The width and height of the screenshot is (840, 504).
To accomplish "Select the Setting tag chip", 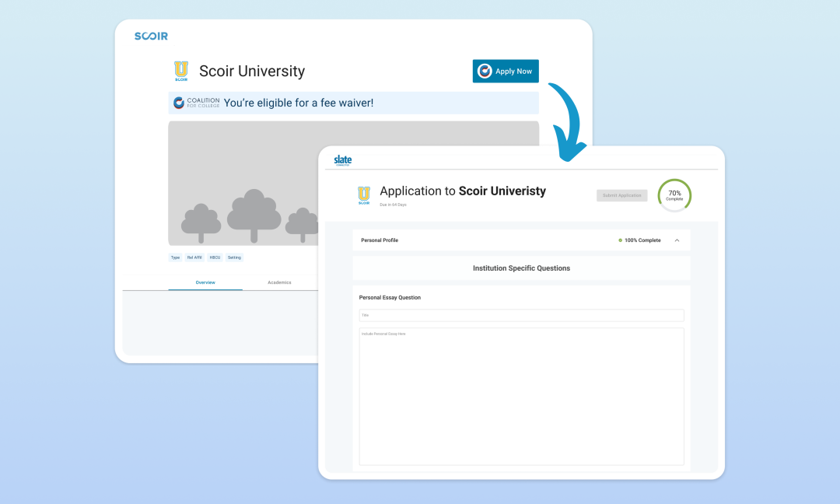I will pyautogui.click(x=234, y=257).
